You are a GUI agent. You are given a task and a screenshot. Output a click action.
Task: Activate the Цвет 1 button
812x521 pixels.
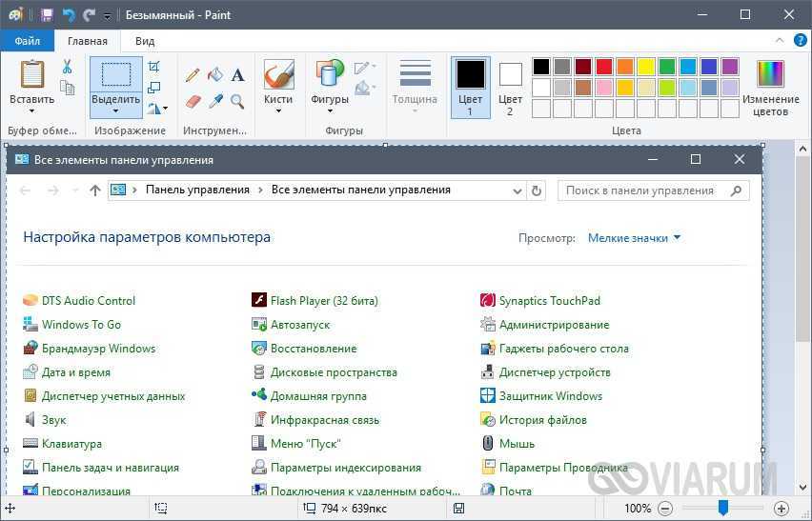[x=470, y=88]
